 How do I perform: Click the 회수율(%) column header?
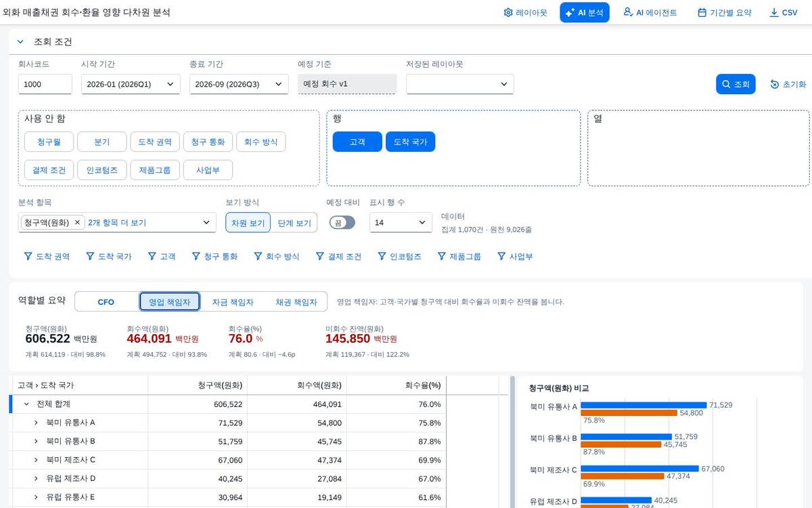click(397, 385)
